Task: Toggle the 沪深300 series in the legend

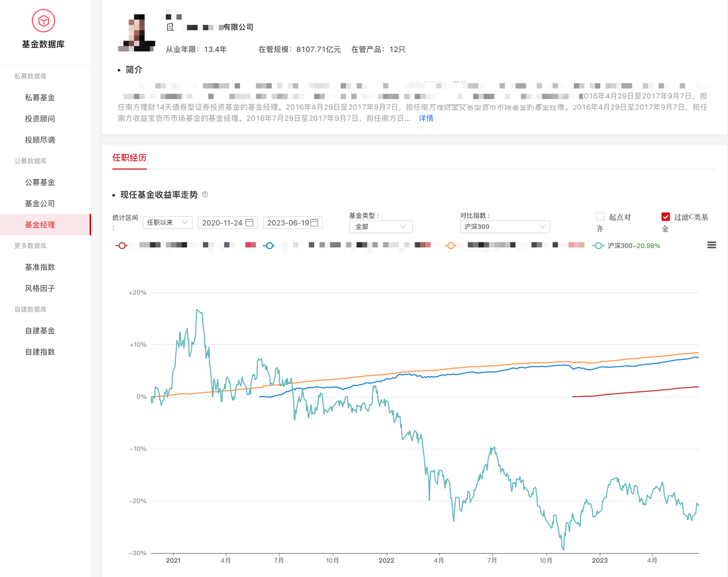Action: click(x=627, y=245)
